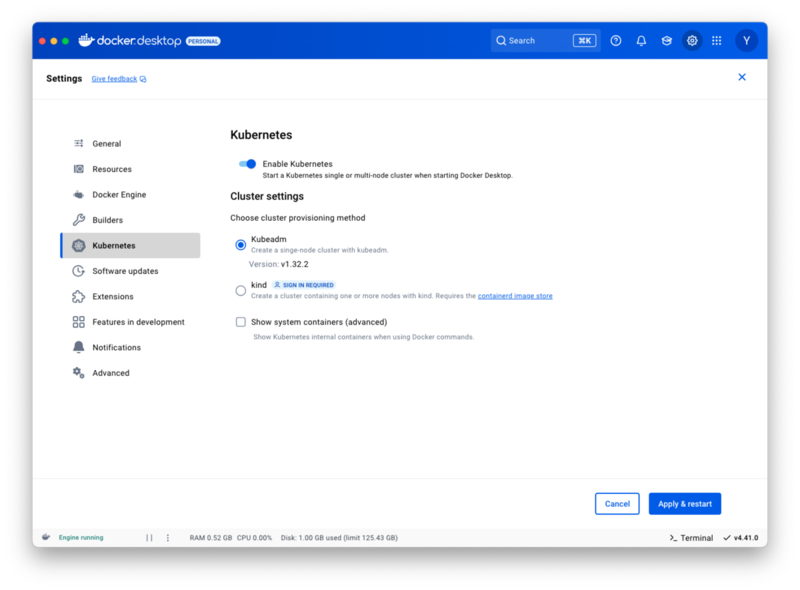
Task: Click the PERSONAL plan badge
Action: (203, 41)
